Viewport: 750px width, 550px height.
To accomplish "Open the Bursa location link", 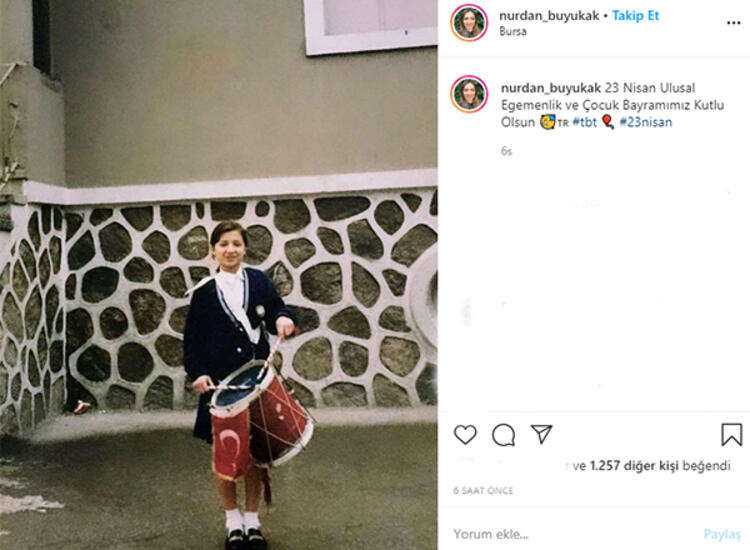I will (513, 32).
